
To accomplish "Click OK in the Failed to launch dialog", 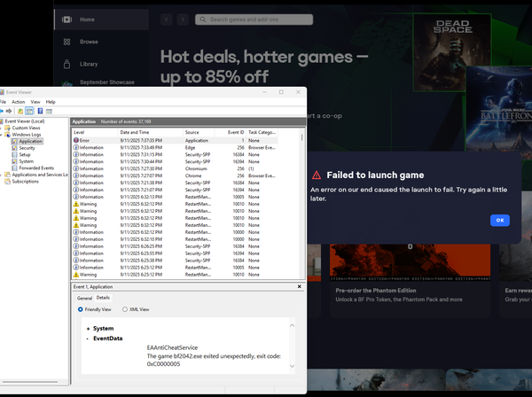I will [500, 221].
